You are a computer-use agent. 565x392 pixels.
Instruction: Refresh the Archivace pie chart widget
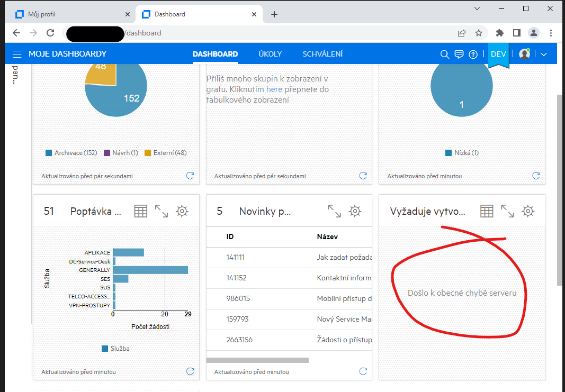190,175
